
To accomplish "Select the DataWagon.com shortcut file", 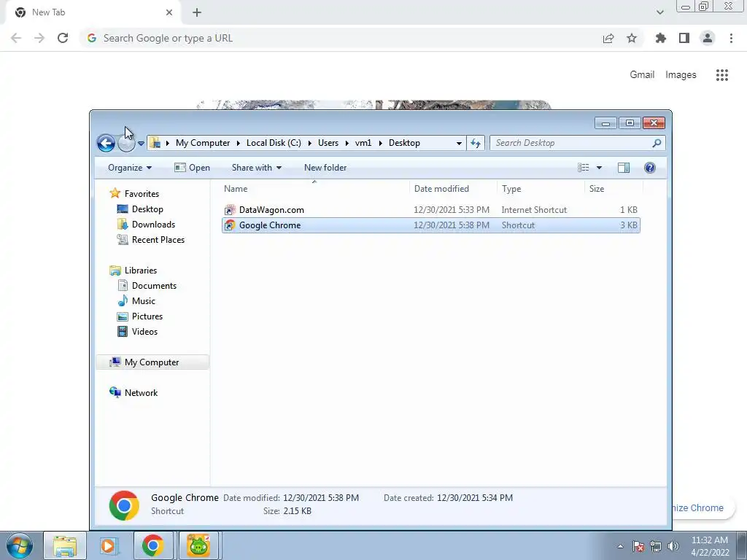I will click(430, 210).
